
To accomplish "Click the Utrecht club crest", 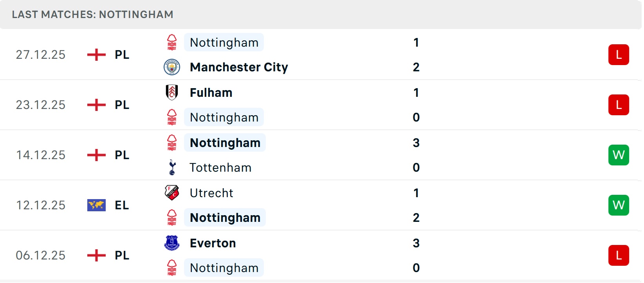I will [172, 193].
